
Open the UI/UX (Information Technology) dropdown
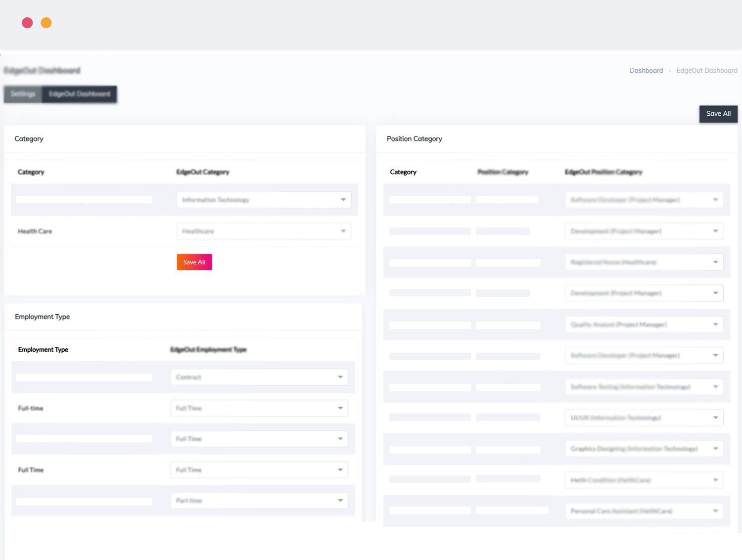pos(644,418)
